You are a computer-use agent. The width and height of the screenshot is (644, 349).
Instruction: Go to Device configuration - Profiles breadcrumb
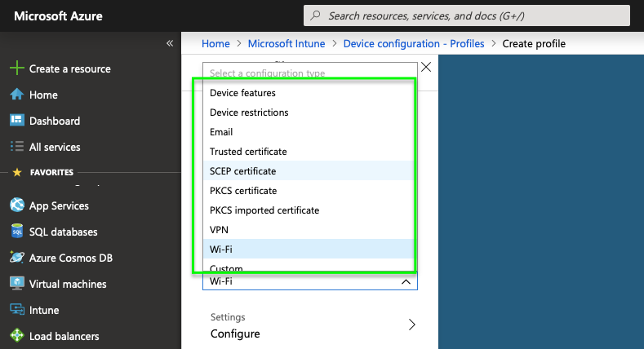(414, 43)
